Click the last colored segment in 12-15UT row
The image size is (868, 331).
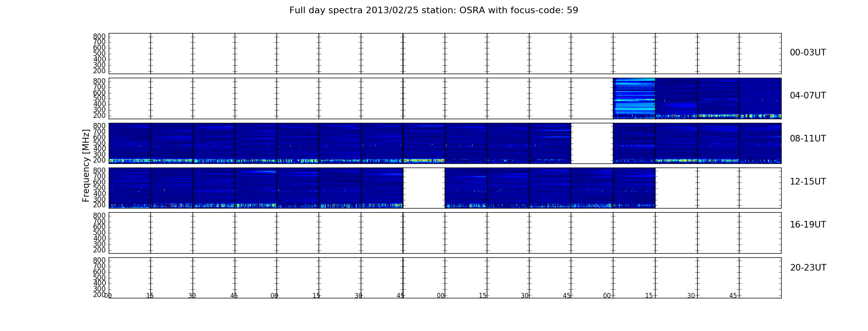point(634,188)
